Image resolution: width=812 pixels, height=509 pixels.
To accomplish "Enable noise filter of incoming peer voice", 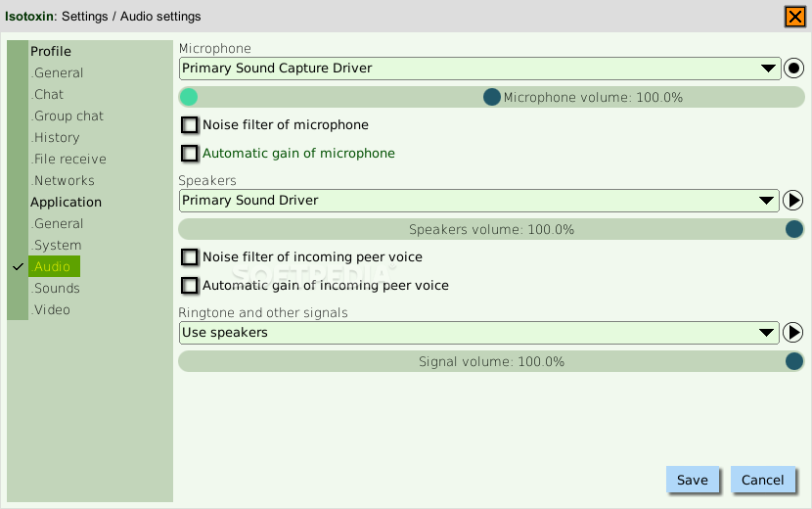I will pos(190,257).
